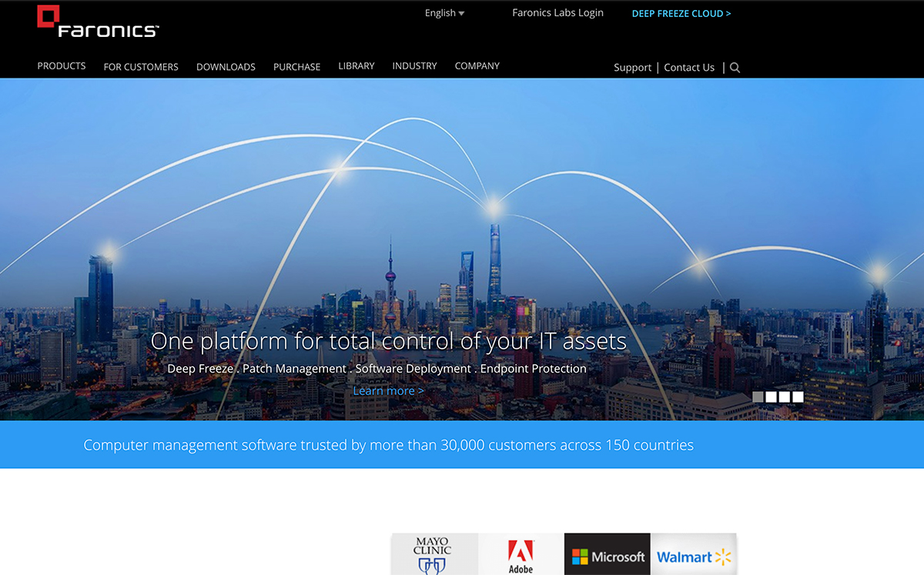Screen dimensions: 924x575
Task: Click the Walmart logo
Action: point(693,555)
